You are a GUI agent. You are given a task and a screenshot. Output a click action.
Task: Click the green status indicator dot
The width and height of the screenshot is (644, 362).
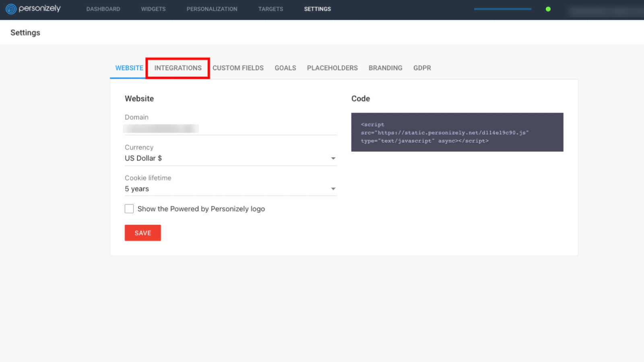tap(548, 9)
